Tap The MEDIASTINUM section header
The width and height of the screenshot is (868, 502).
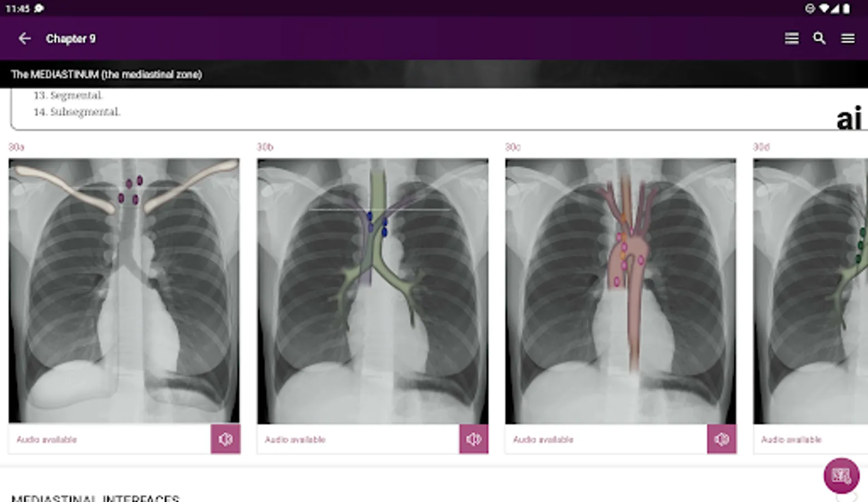106,74
